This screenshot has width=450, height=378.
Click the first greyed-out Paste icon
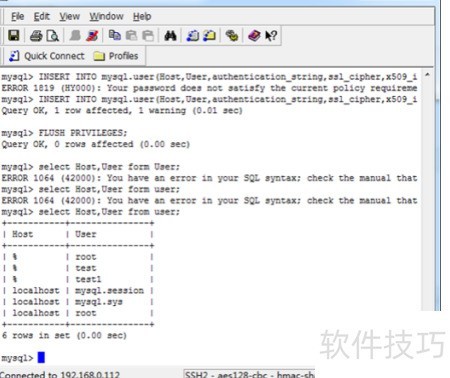pos(131,36)
